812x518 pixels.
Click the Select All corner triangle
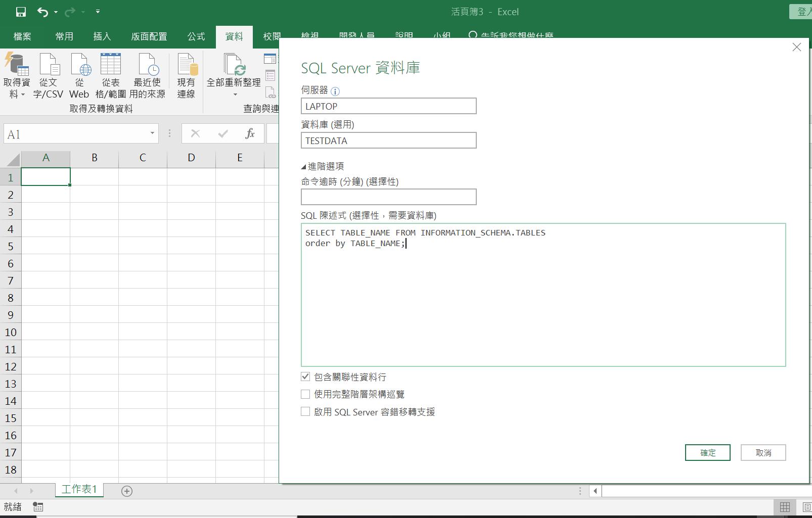point(13,160)
